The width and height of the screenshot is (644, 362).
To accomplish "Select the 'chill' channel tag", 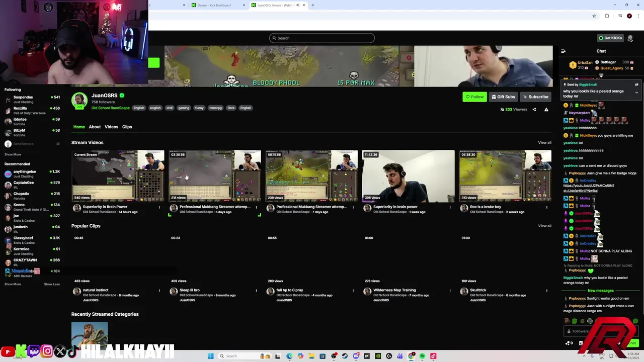I will (x=170, y=108).
